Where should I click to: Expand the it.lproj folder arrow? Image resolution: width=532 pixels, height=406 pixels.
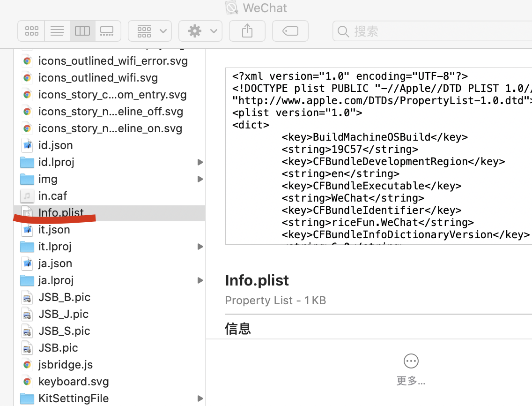tap(200, 247)
